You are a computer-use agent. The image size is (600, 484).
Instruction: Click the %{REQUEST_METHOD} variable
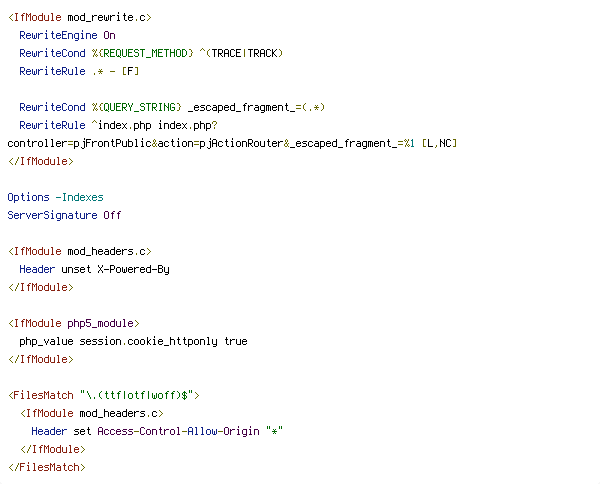142,53
